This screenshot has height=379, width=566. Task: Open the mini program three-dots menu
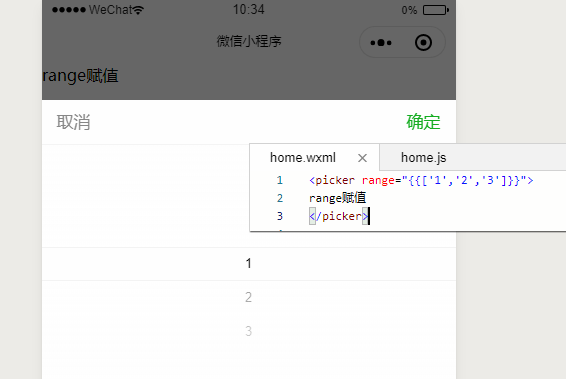tap(381, 43)
